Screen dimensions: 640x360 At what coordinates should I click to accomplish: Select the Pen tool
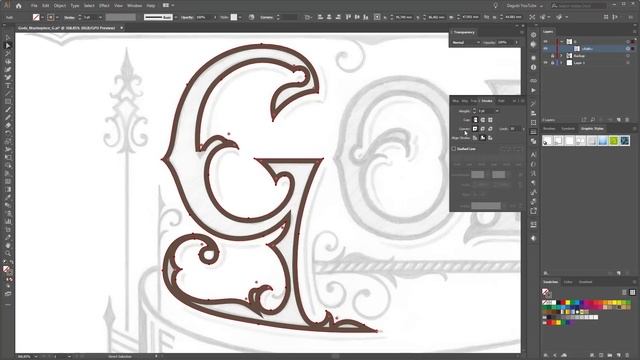[x=8, y=69]
